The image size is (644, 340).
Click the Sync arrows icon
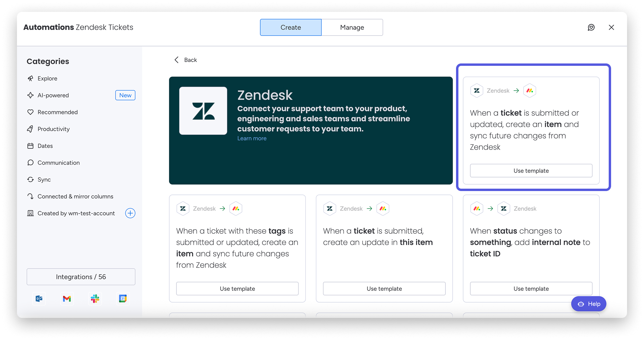(x=31, y=180)
